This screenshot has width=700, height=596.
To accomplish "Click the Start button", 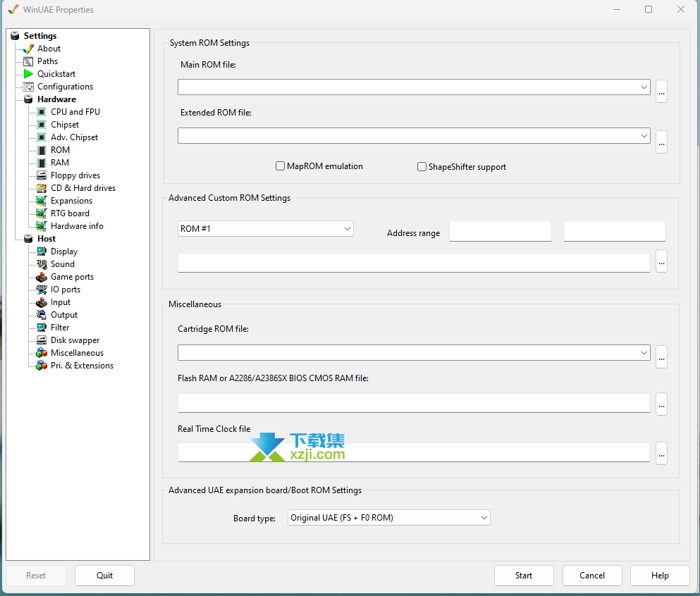I will coord(524,576).
